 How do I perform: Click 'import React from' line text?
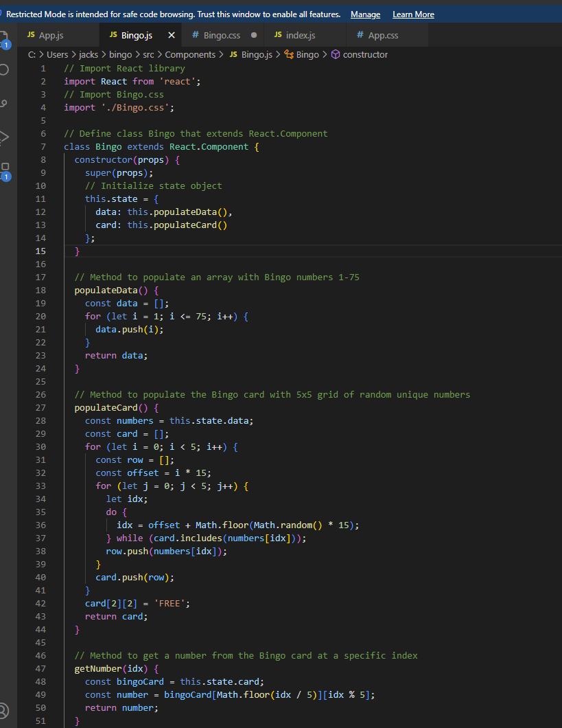click(x=109, y=81)
